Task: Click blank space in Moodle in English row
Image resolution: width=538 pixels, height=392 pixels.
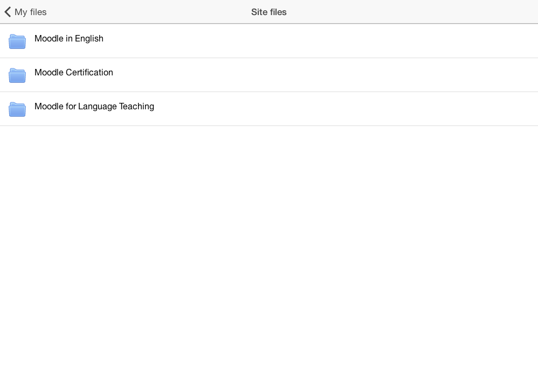Action: [x=319, y=41]
